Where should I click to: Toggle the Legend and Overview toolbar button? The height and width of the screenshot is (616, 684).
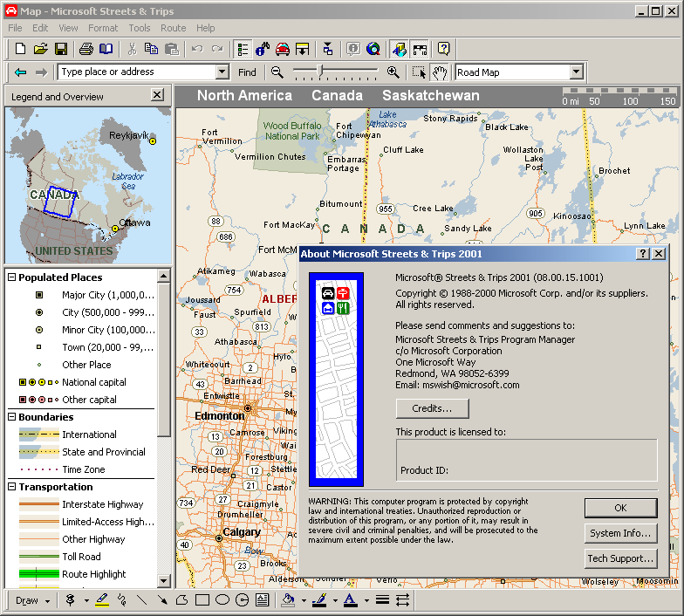click(x=243, y=49)
